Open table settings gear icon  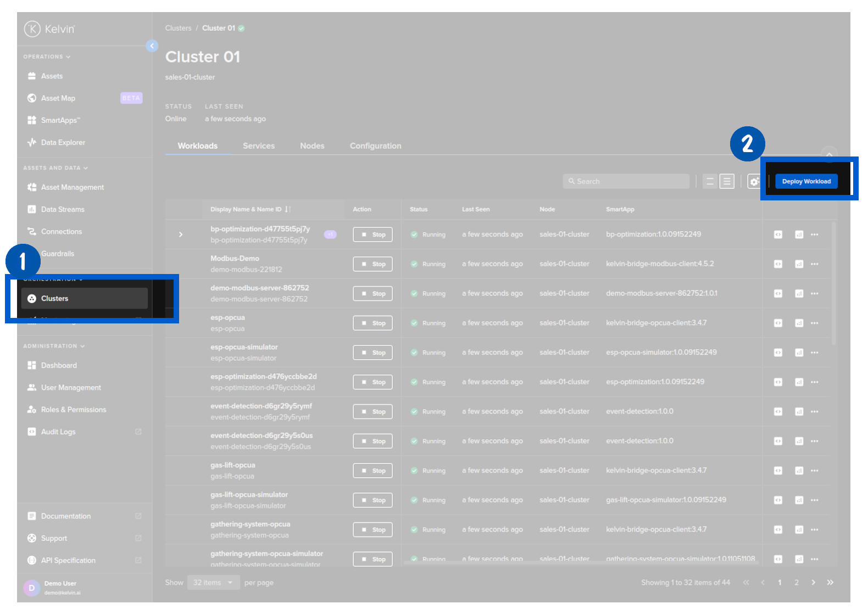754,182
